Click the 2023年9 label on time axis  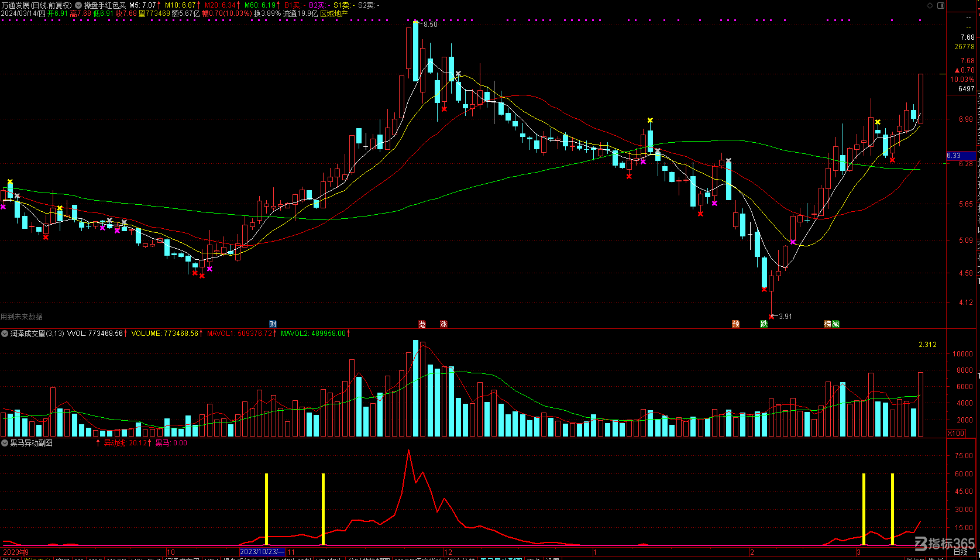pyautogui.click(x=16, y=552)
